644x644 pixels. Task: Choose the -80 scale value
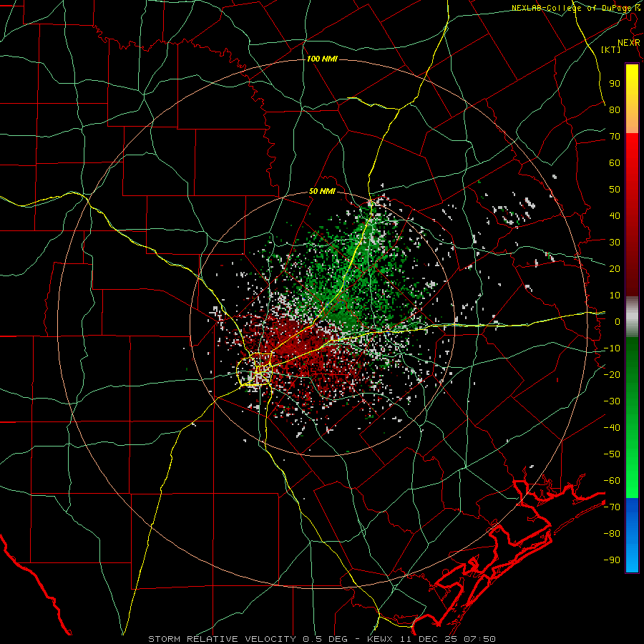[x=612, y=534]
